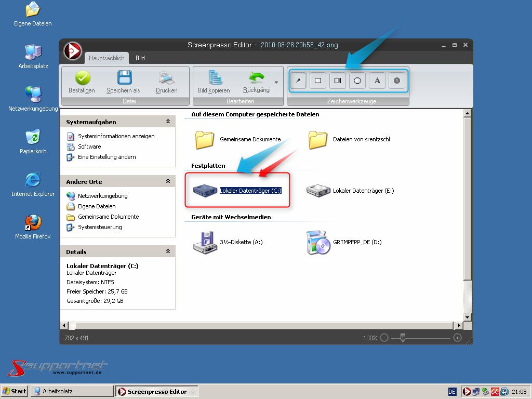Click the zoom in plus button
The width and height of the screenshot is (532, 399).
coord(457,338)
